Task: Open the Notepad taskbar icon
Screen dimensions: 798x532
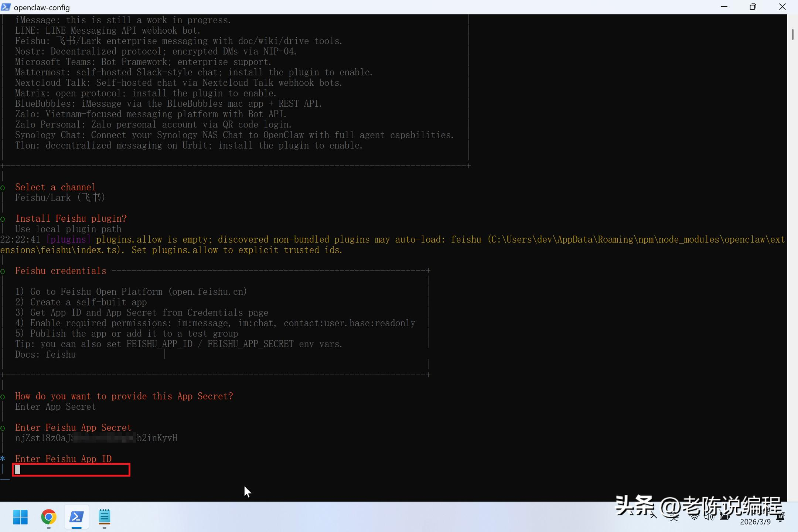Action: tap(105, 517)
